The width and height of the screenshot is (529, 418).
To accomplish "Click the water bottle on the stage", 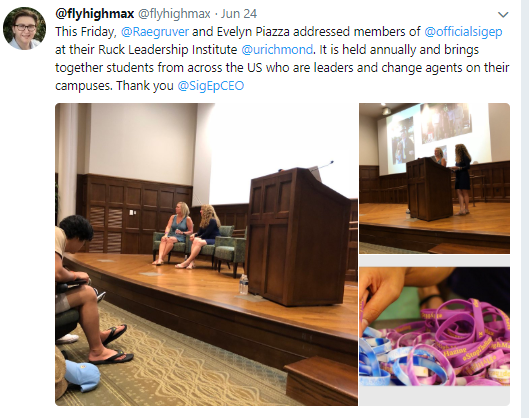I will point(244,284).
